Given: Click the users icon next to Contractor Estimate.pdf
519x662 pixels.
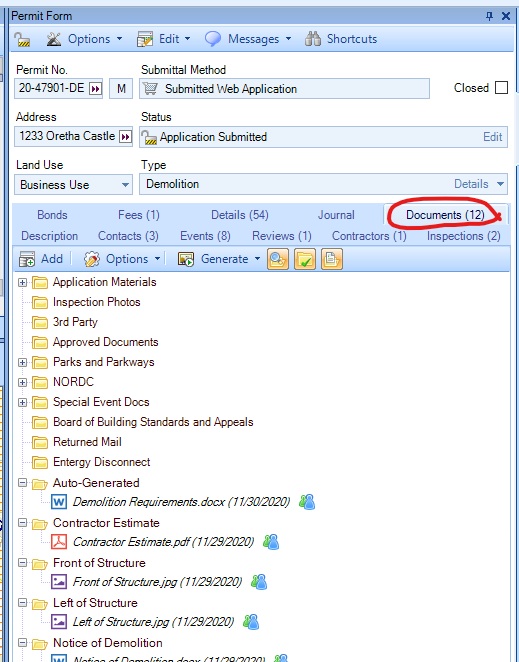Looking at the screenshot, I should pyautogui.click(x=271, y=542).
